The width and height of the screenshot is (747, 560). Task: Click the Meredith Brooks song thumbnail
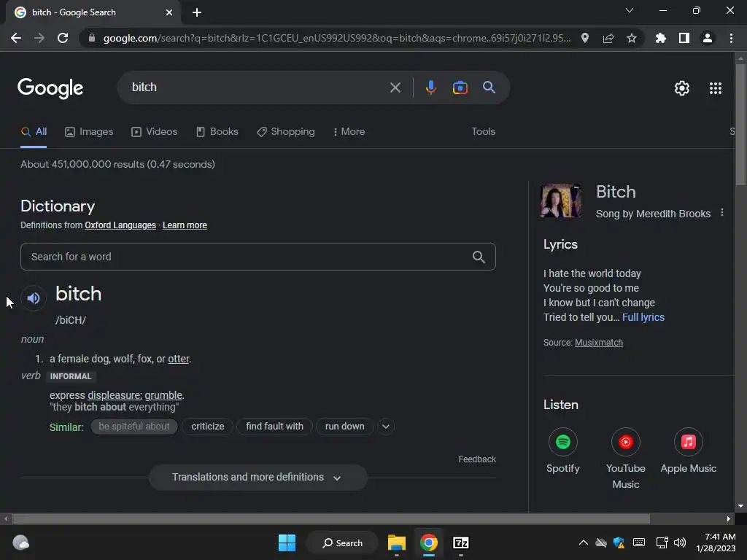click(x=561, y=201)
